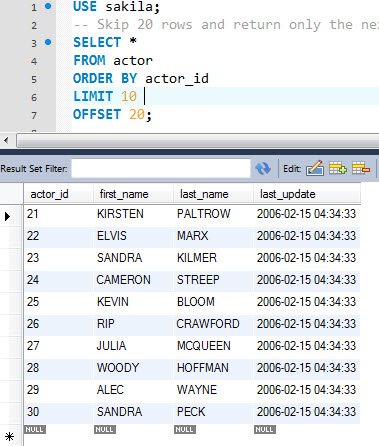
Task: Select row marker arrow for row 21
Action: click(7, 216)
